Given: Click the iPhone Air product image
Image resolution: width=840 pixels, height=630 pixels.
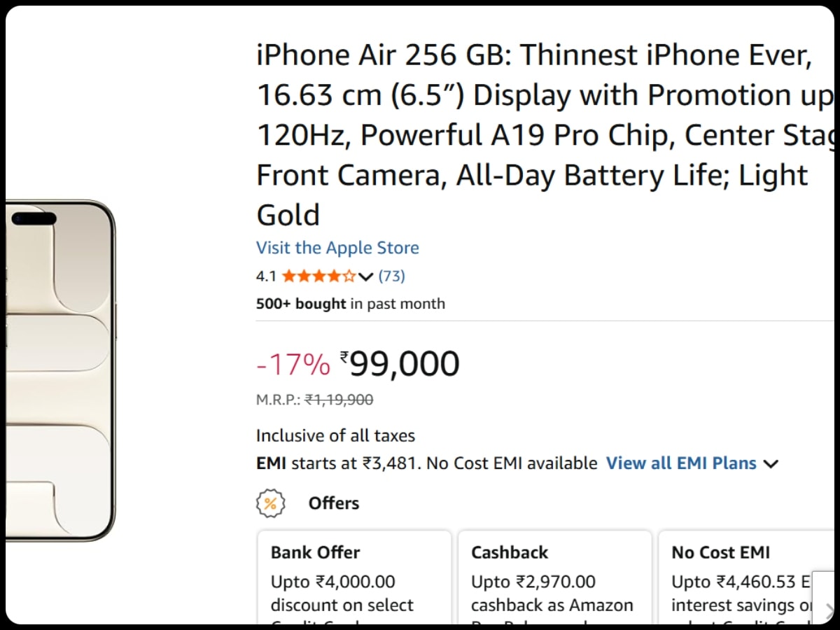Looking at the screenshot, I should (x=60, y=370).
